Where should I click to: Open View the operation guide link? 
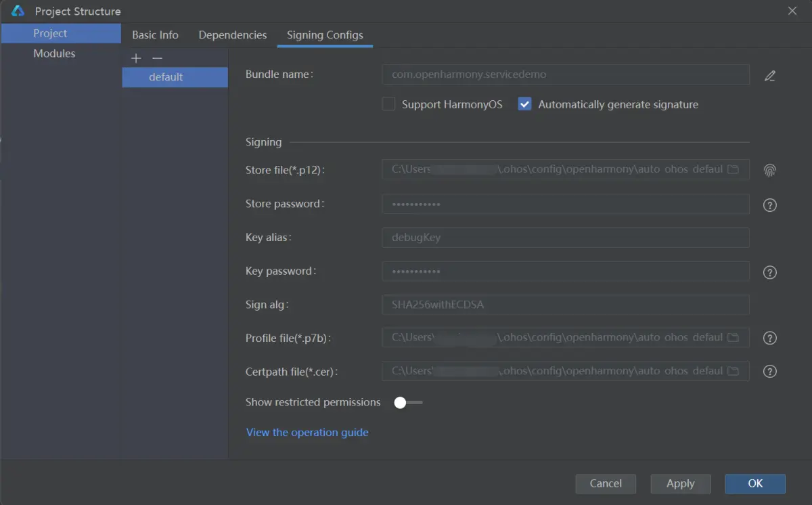point(307,433)
